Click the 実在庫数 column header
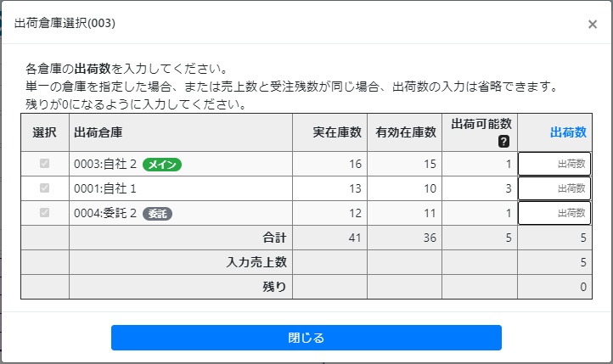613x364 pixels. pos(337,132)
